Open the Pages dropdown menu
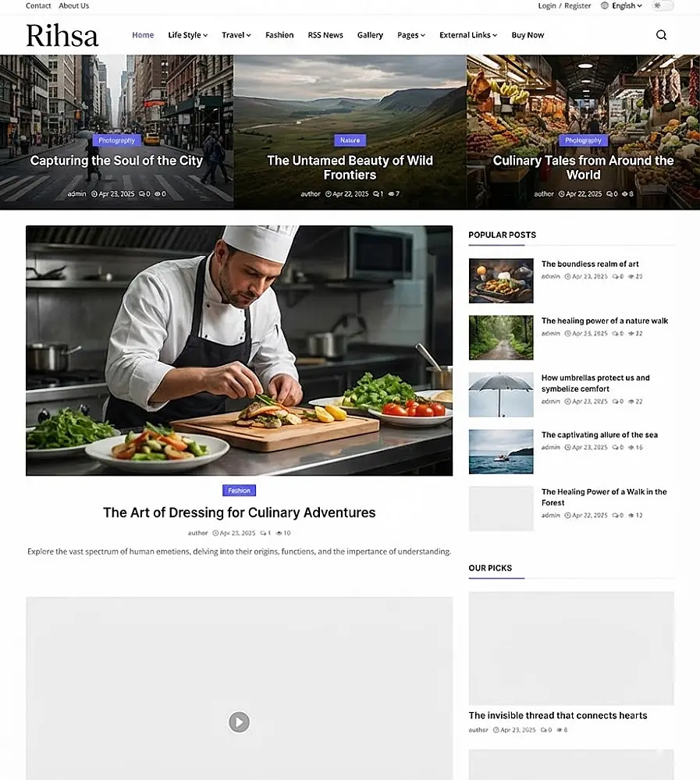This screenshot has height=780, width=700. [x=411, y=35]
